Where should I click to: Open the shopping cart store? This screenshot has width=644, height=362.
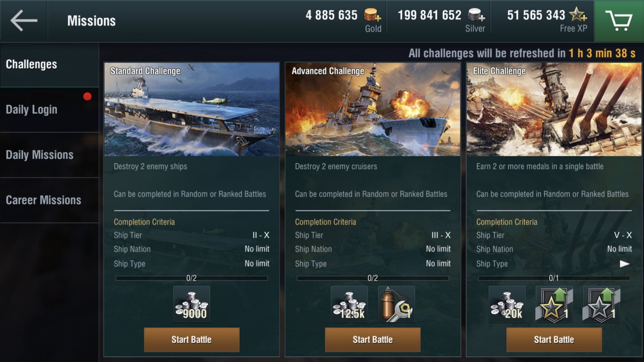(619, 21)
